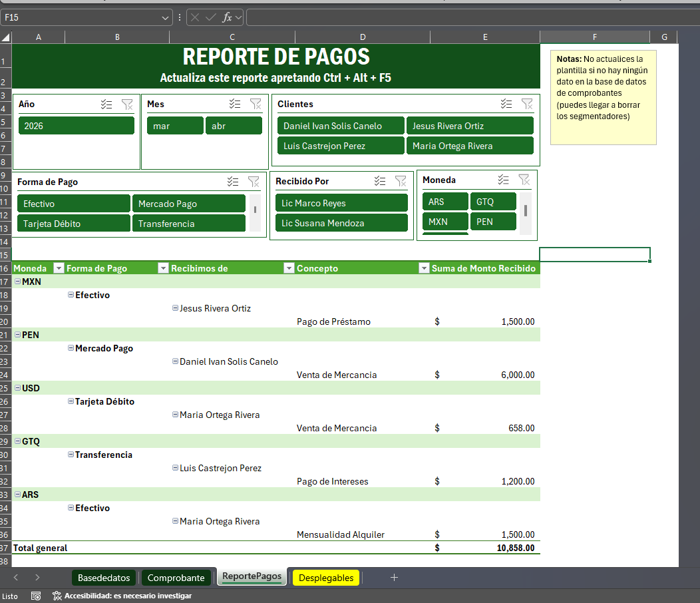Click the Insert Function fx icon
The image size is (700, 603).
(x=227, y=17)
